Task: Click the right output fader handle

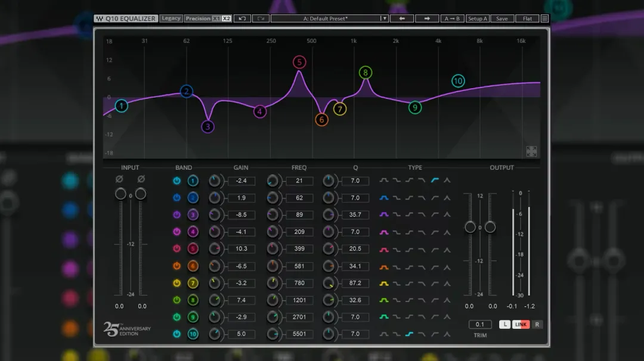Action: point(490,227)
